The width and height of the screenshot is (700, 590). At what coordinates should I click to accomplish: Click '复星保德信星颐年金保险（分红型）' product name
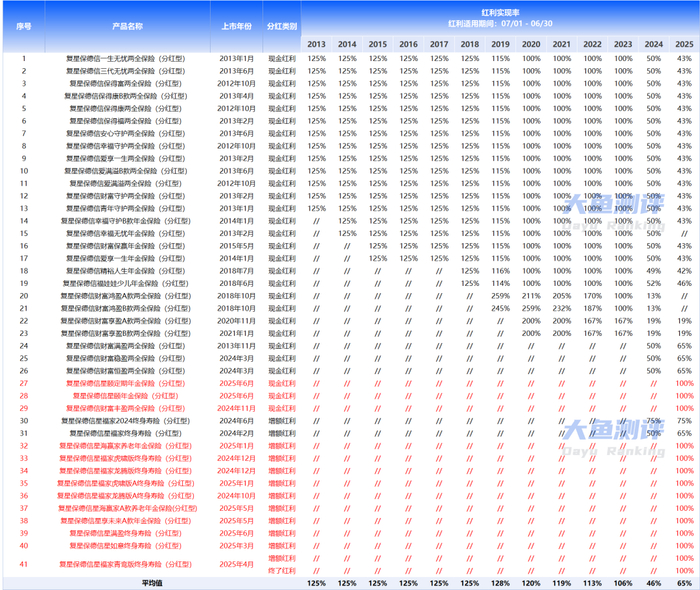click(125, 396)
